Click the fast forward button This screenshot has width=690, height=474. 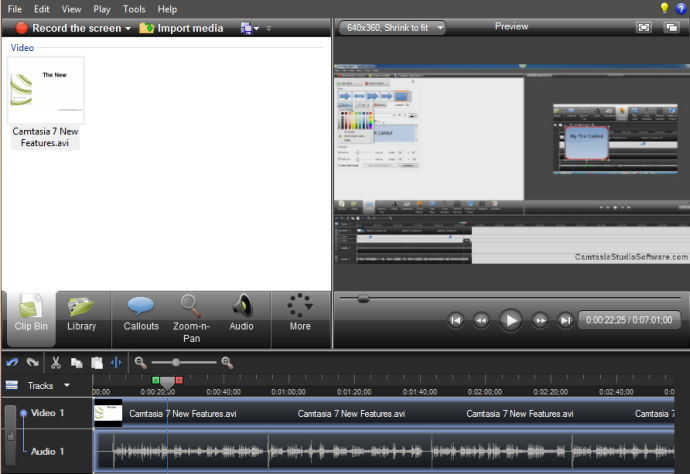[540, 320]
